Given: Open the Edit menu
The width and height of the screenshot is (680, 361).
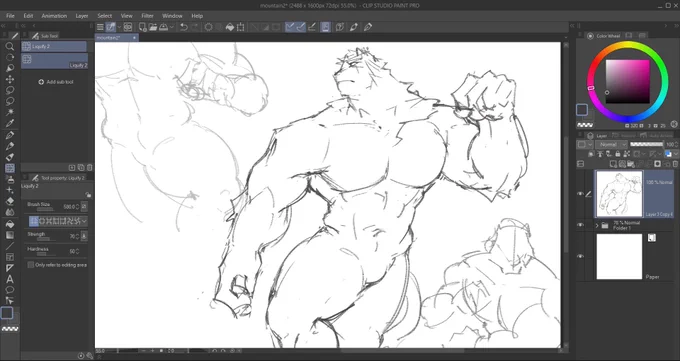Looking at the screenshot, I should click(28, 16).
